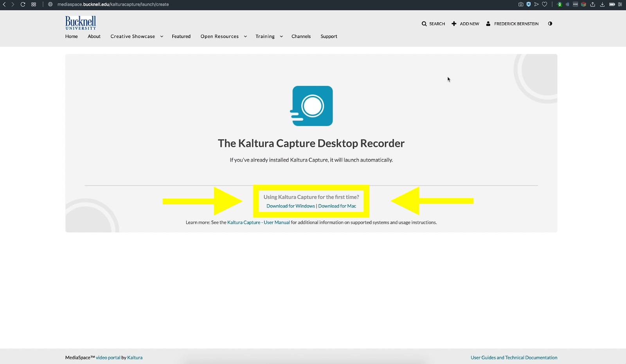The height and width of the screenshot is (364, 626).
Task: Open the Channels menu item
Action: click(301, 36)
